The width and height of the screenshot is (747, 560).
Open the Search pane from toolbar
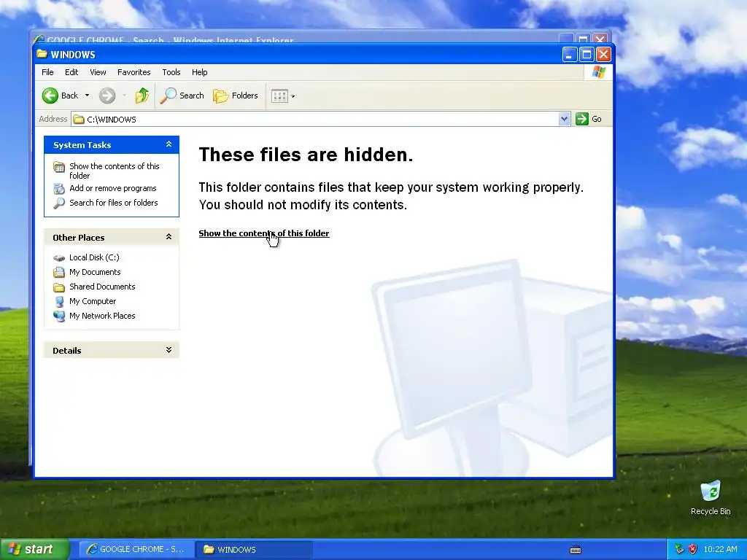[182, 96]
